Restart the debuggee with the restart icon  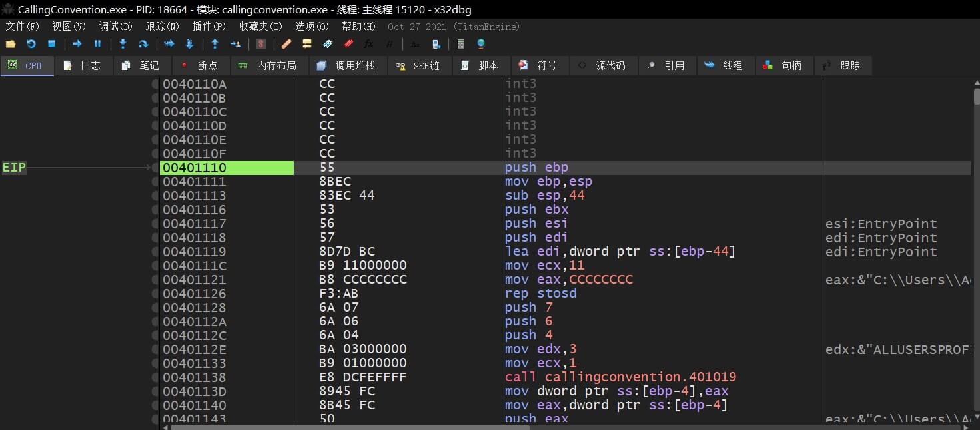coord(31,44)
